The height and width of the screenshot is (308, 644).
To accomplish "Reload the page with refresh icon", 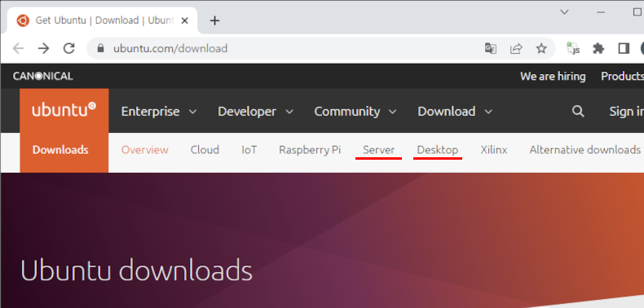I will [69, 48].
